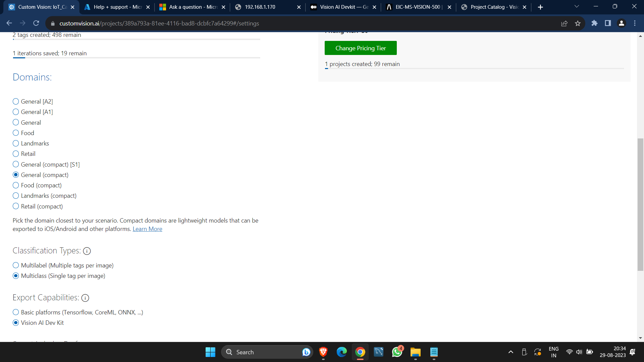Choose the Food (compact) domain
The width and height of the screenshot is (644, 362).
pyautogui.click(x=16, y=185)
